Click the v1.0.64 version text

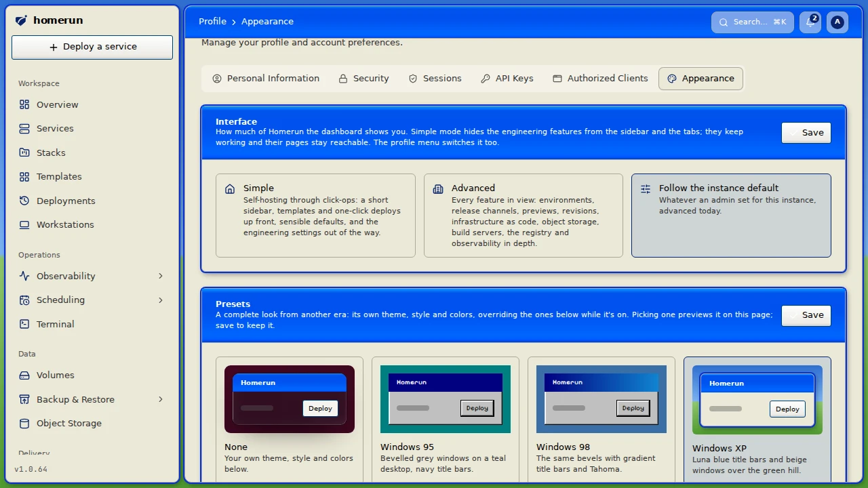point(31,469)
